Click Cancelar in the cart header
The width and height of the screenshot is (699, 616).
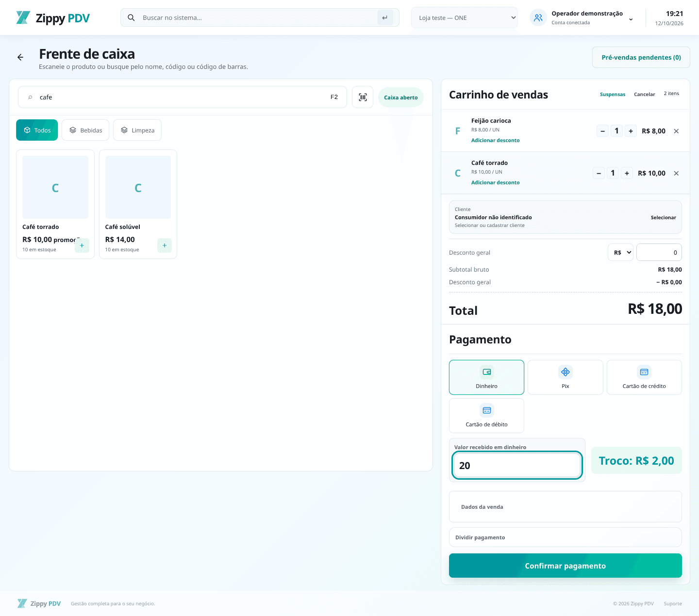pyautogui.click(x=645, y=94)
